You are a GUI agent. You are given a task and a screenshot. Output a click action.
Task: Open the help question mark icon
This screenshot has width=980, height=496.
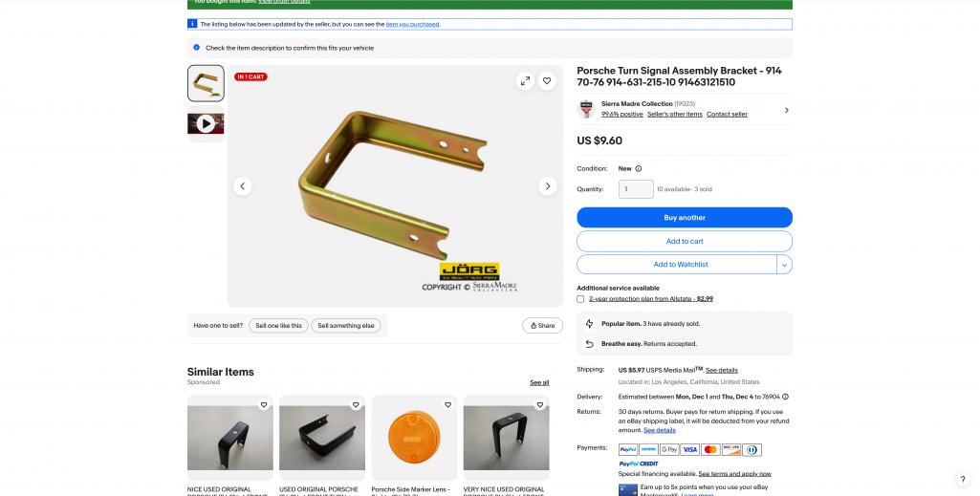(x=963, y=480)
